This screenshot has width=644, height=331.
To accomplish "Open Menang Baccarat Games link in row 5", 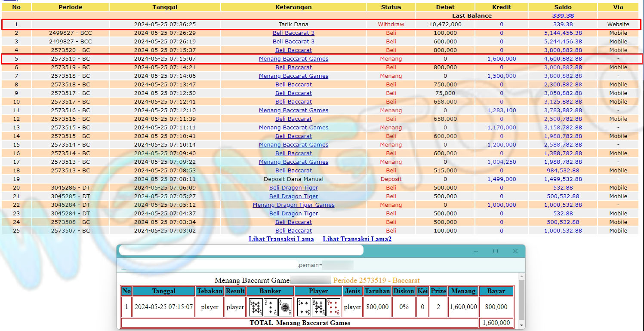I will point(293,59).
